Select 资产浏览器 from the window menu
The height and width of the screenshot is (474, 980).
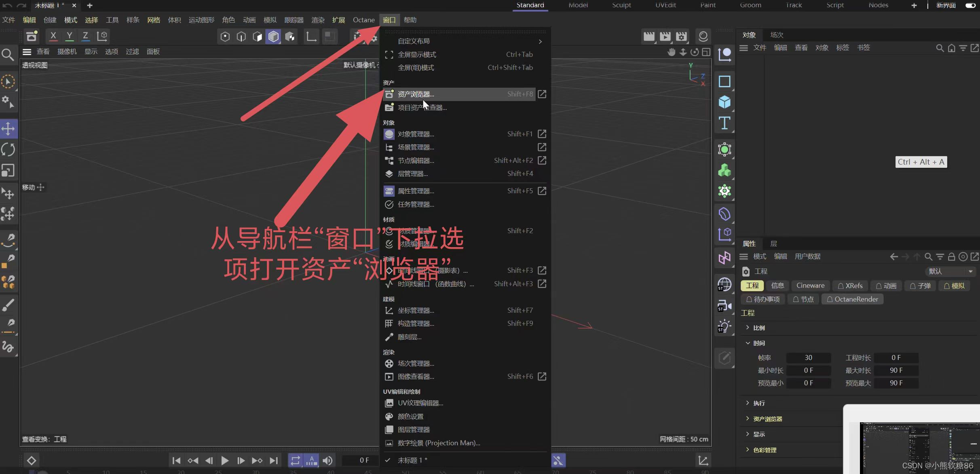(x=416, y=94)
